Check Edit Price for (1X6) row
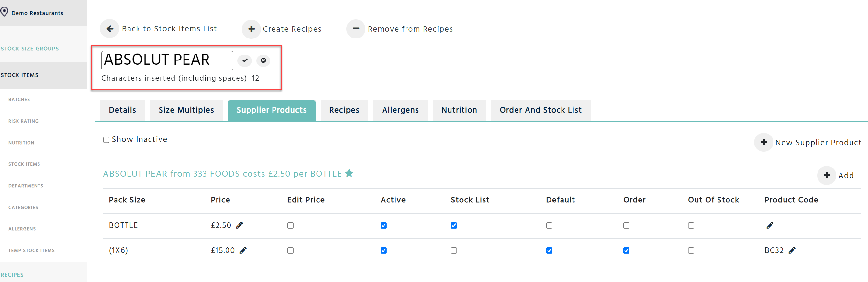868x282 pixels. (x=290, y=250)
